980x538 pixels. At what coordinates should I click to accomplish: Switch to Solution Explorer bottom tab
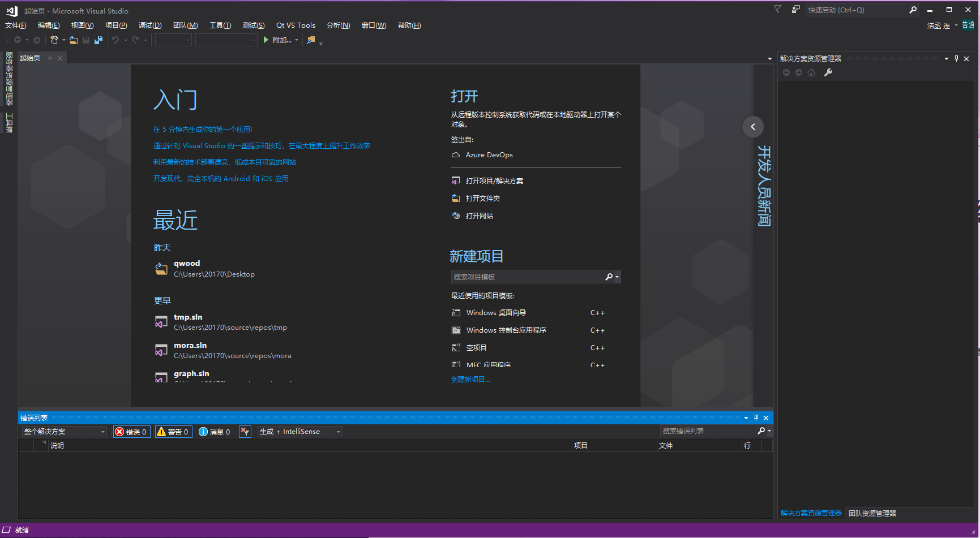coord(811,513)
